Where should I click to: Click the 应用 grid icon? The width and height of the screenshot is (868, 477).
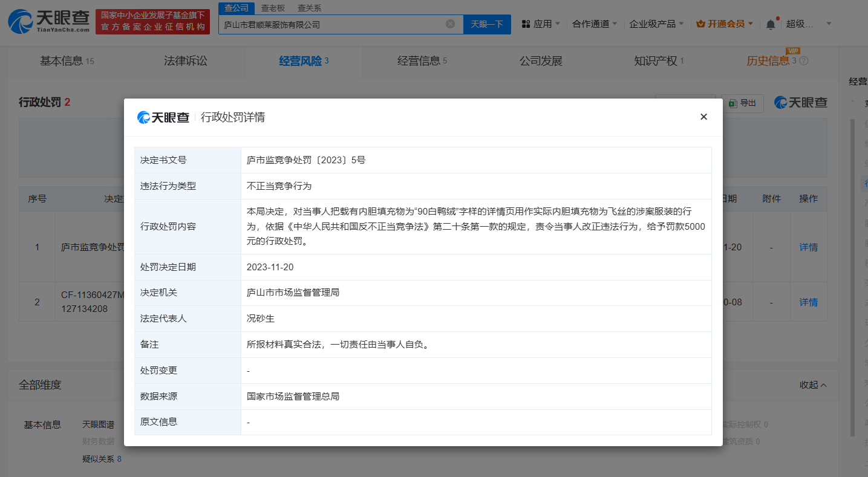tap(526, 24)
